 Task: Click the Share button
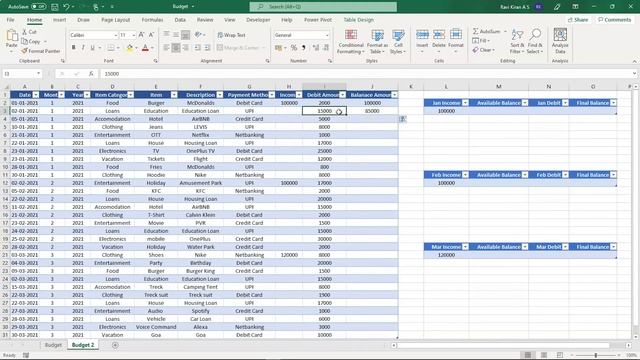[x=578, y=20]
